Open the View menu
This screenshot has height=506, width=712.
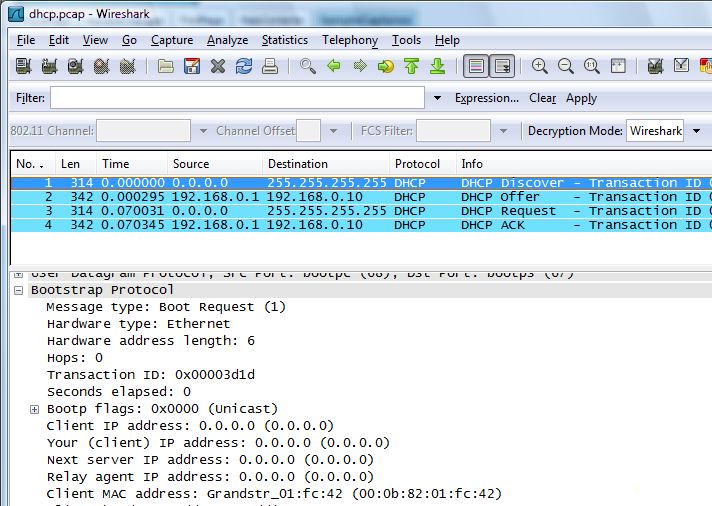(95, 40)
